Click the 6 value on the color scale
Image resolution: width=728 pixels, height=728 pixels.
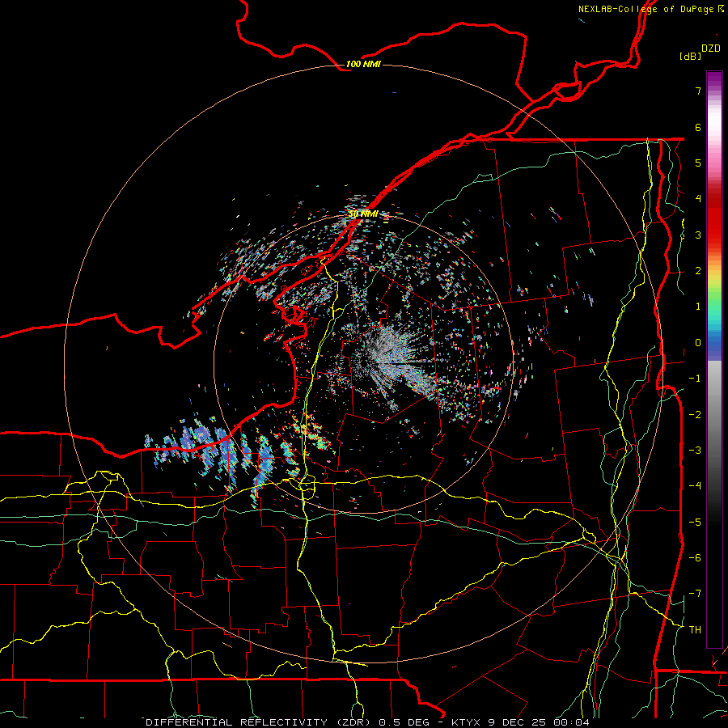coord(698,127)
